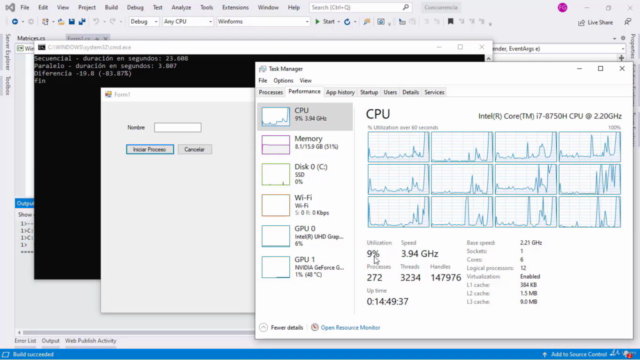
Task: Click the Undo icon in toolbar
Action: (96, 22)
